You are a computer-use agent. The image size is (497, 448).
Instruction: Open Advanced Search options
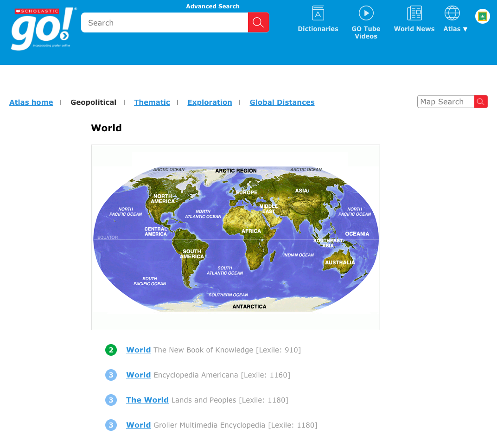[x=213, y=6]
